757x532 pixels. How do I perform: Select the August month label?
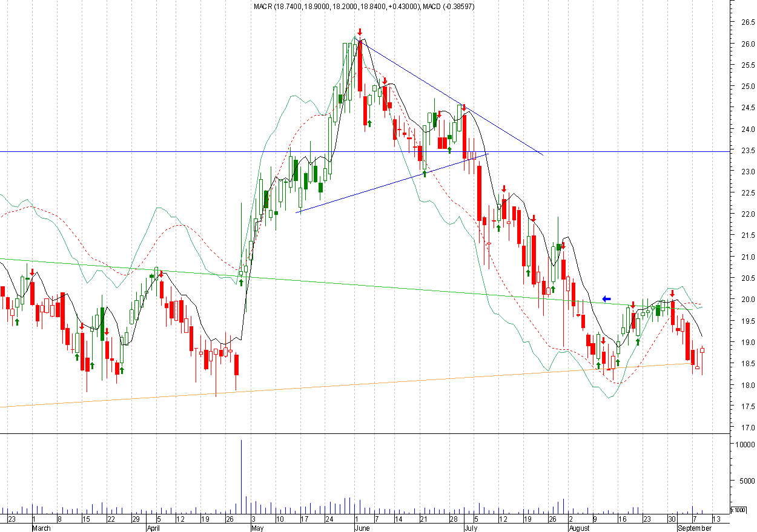tap(581, 528)
